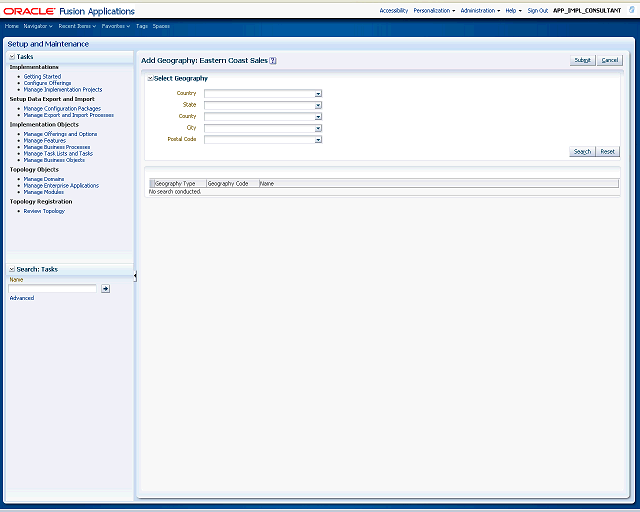The height and width of the screenshot is (512, 640).
Task: Open Manage Export and Import Processes
Action: [69, 115]
